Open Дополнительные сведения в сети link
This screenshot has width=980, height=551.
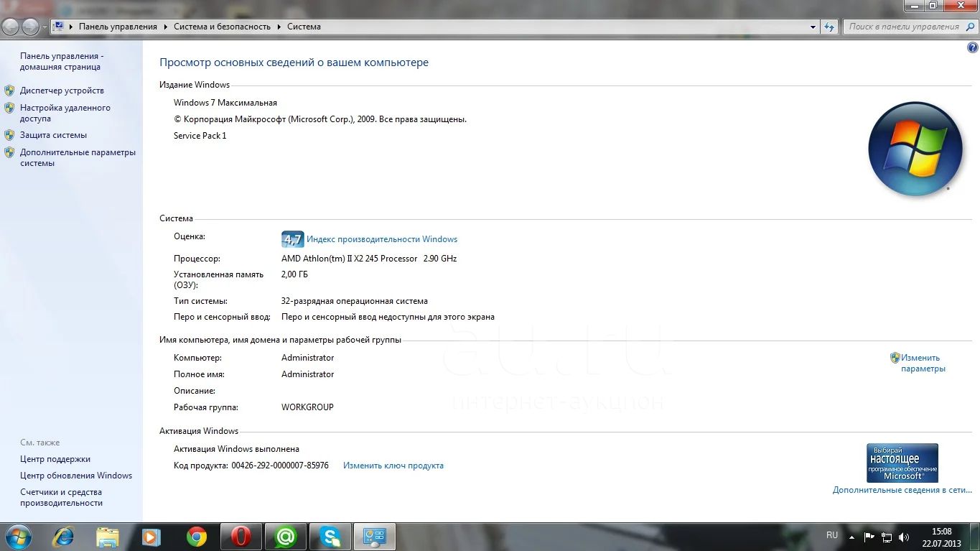pyautogui.click(x=902, y=490)
